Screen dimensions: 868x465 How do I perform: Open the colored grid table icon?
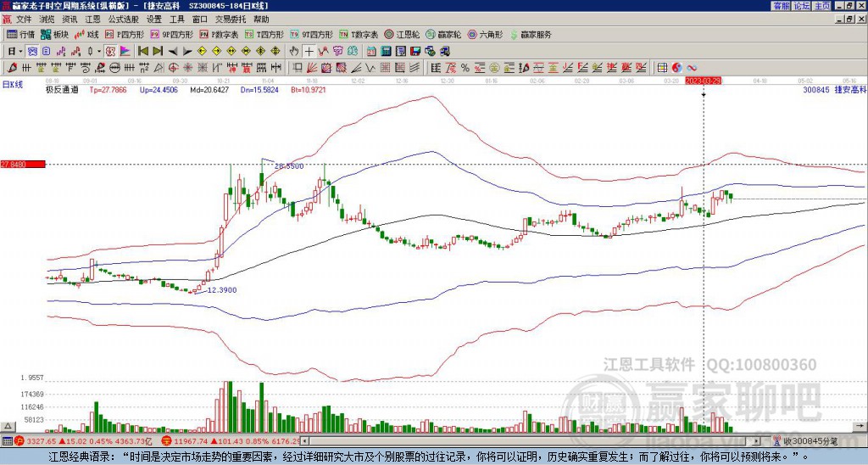(661, 68)
